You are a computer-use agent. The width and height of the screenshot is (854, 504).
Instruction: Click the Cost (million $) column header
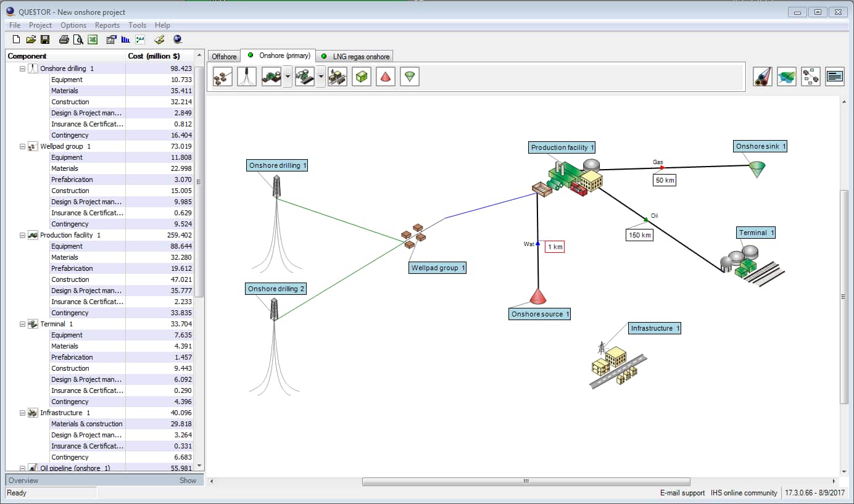click(x=160, y=56)
